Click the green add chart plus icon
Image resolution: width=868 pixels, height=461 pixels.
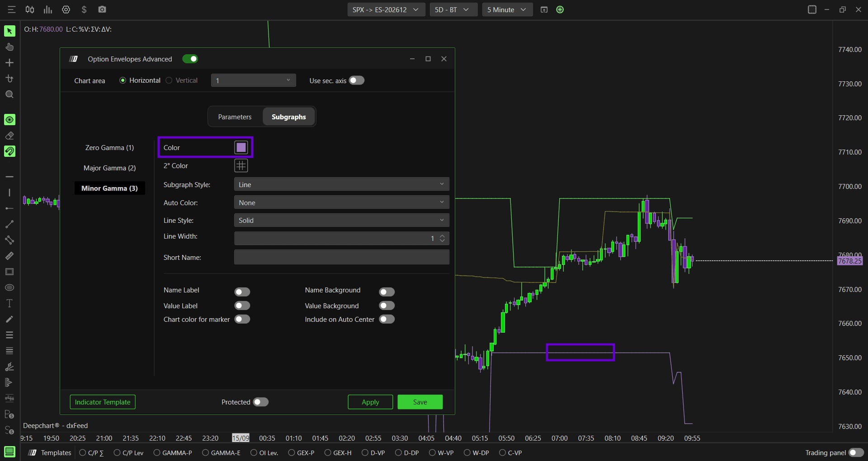pyautogui.click(x=560, y=9)
